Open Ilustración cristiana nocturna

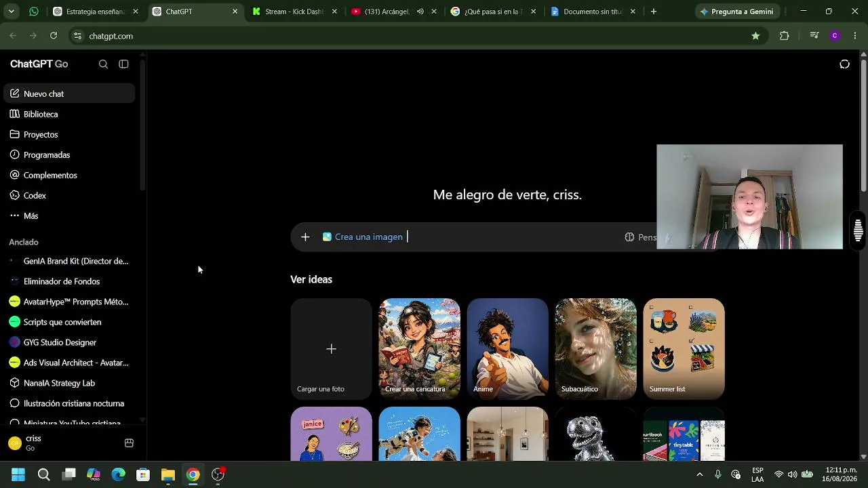coord(69,403)
